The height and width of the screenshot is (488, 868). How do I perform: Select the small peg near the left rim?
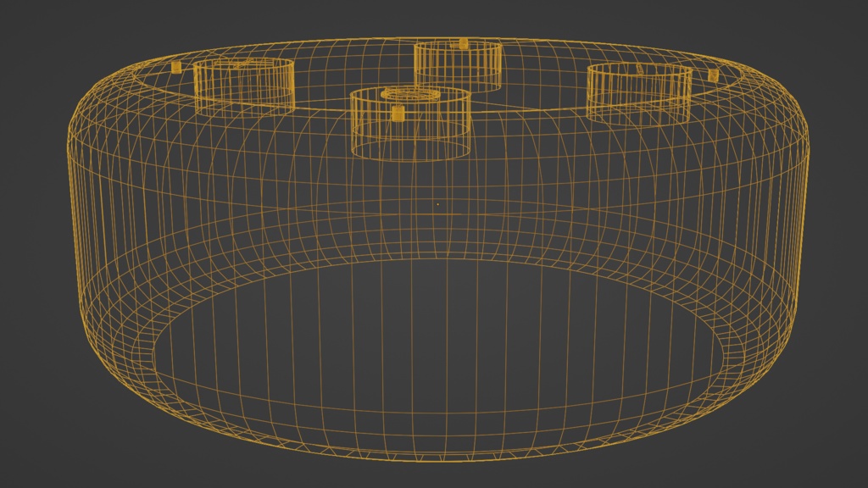click(x=175, y=67)
